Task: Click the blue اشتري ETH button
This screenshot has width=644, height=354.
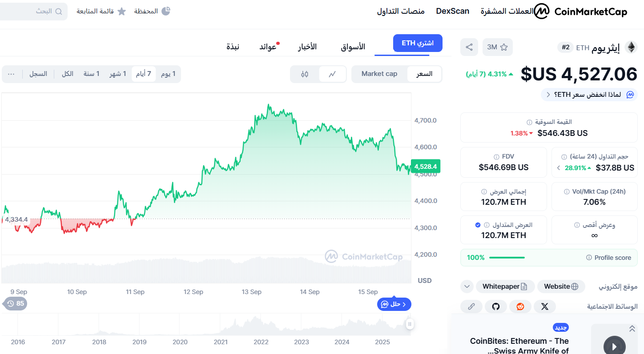Action: point(417,43)
